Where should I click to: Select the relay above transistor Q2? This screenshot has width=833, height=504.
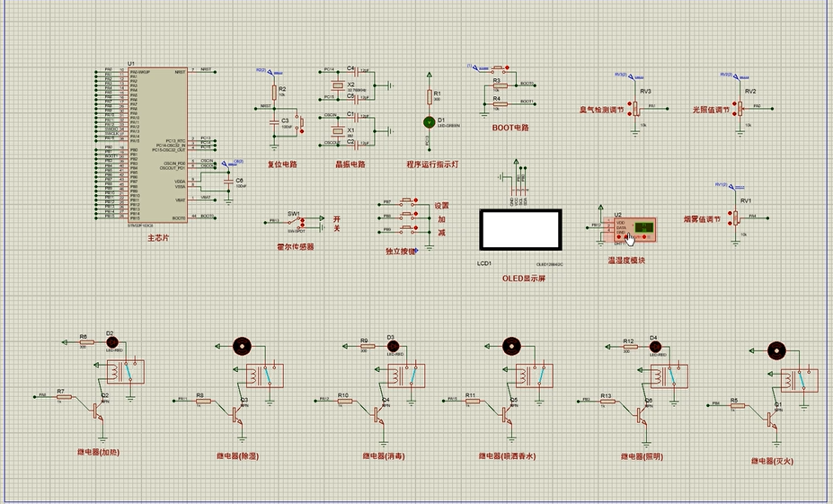pyautogui.click(x=125, y=372)
